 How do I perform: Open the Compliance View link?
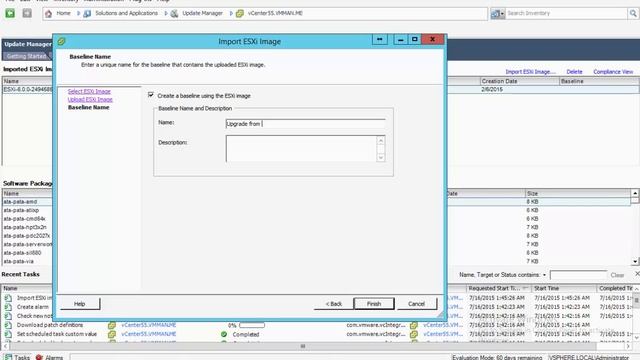point(613,72)
